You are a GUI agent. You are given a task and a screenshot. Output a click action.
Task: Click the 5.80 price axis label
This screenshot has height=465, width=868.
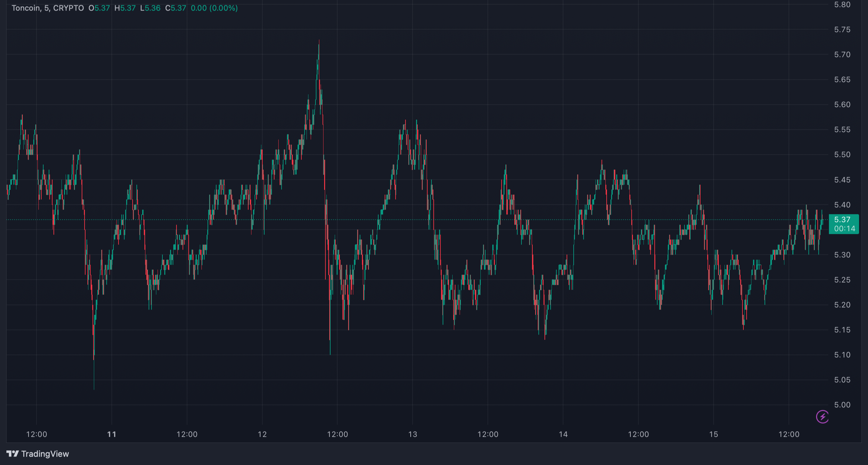tap(842, 5)
